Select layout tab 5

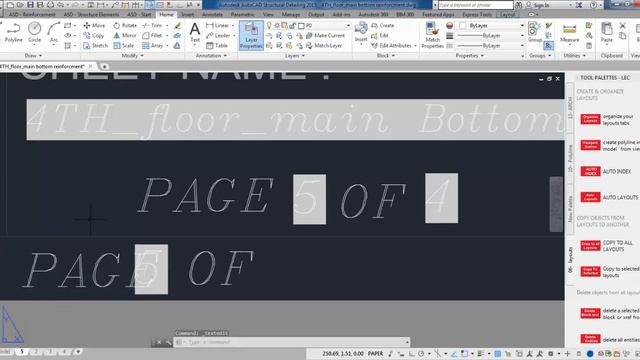click(22, 351)
